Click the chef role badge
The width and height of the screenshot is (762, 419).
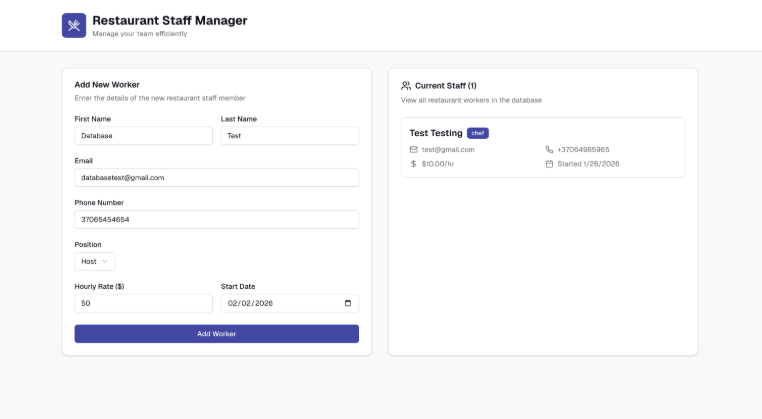(x=478, y=133)
